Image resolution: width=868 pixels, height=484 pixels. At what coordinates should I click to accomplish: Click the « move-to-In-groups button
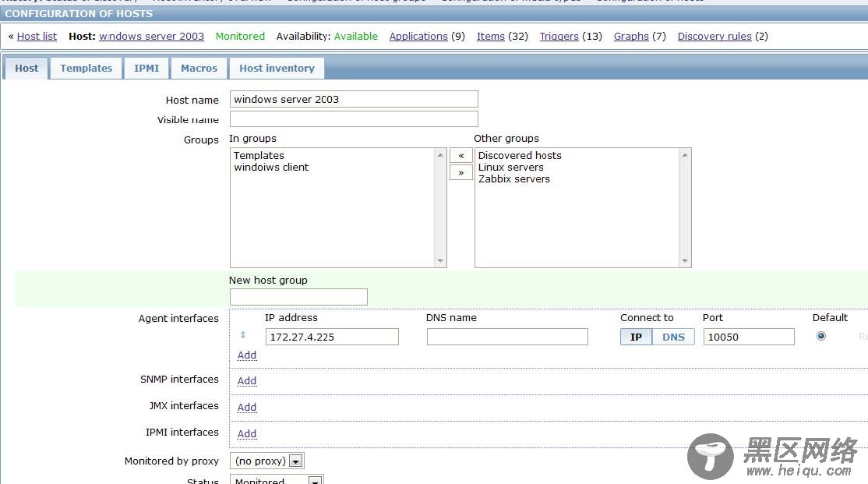pyautogui.click(x=461, y=156)
